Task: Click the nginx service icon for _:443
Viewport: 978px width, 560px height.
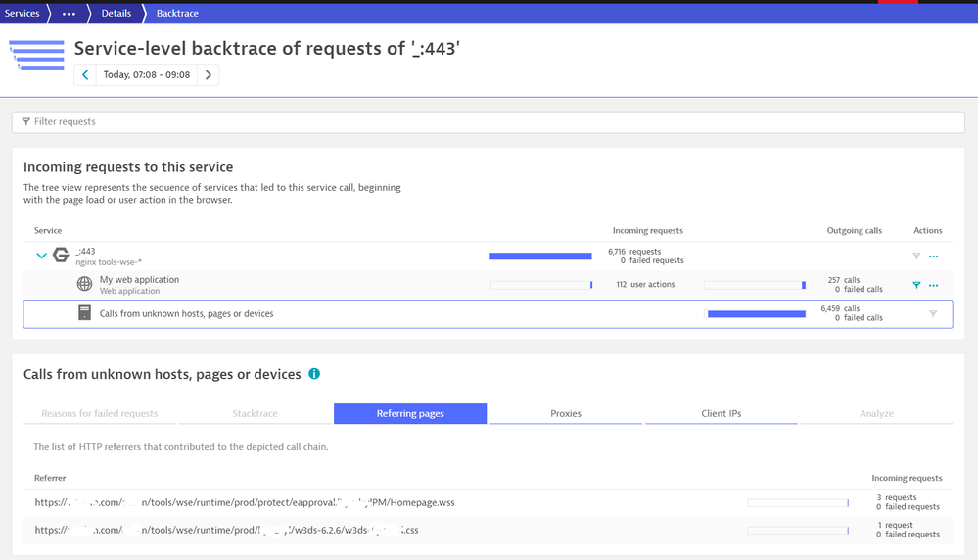Action: click(x=61, y=256)
